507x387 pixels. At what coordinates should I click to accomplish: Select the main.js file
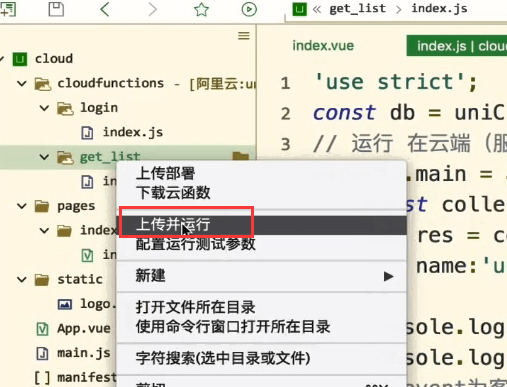click(x=83, y=353)
